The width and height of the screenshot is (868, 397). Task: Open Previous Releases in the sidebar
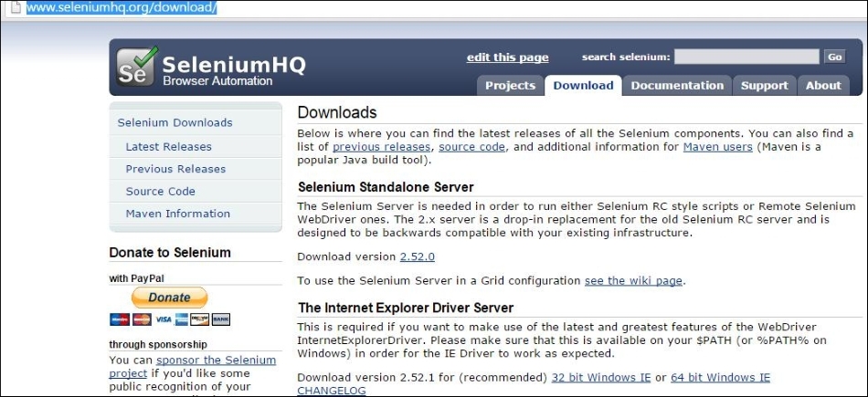pos(175,169)
